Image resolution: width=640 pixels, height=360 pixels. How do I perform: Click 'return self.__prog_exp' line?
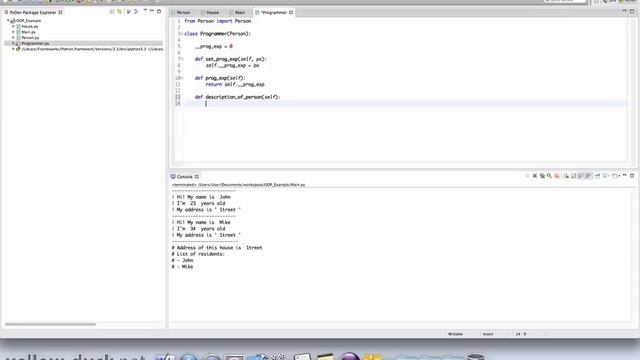click(235, 84)
